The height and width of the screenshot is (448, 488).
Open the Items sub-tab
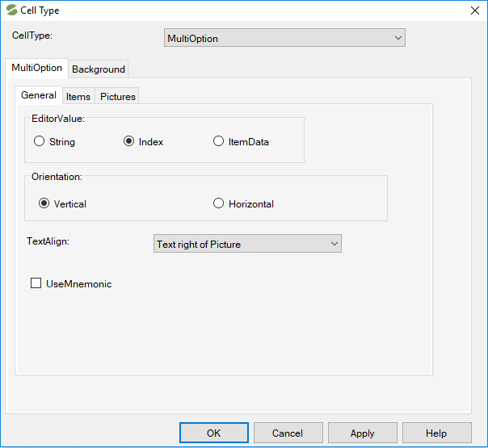[x=78, y=97]
